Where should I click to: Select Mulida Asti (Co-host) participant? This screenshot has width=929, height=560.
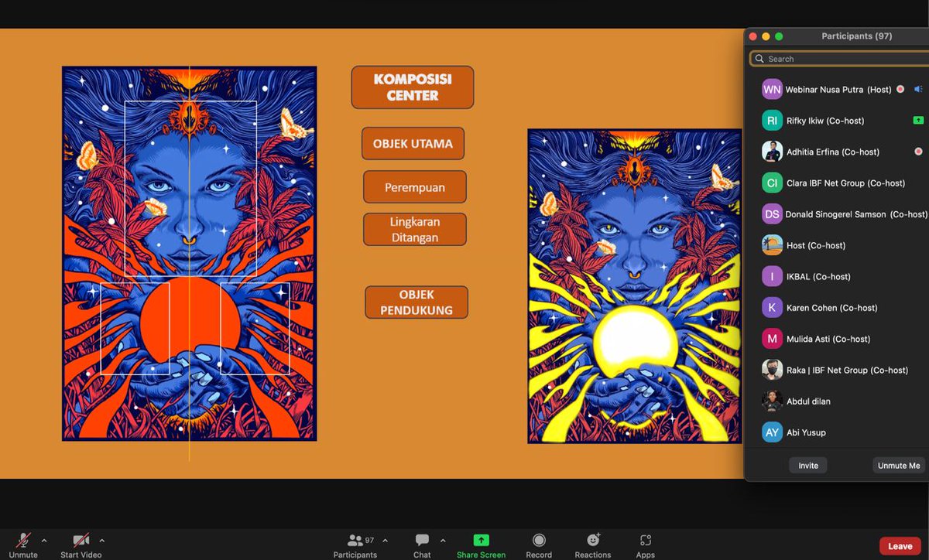pos(839,339)
